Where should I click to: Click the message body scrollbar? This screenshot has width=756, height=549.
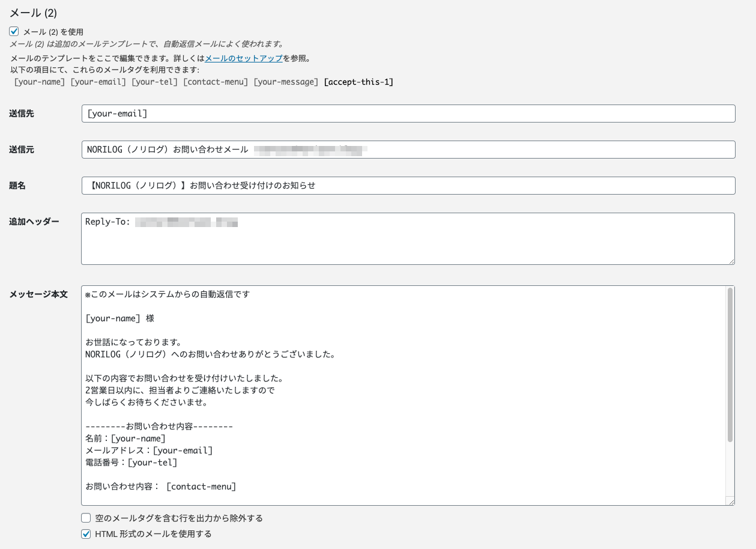(730, 360)
